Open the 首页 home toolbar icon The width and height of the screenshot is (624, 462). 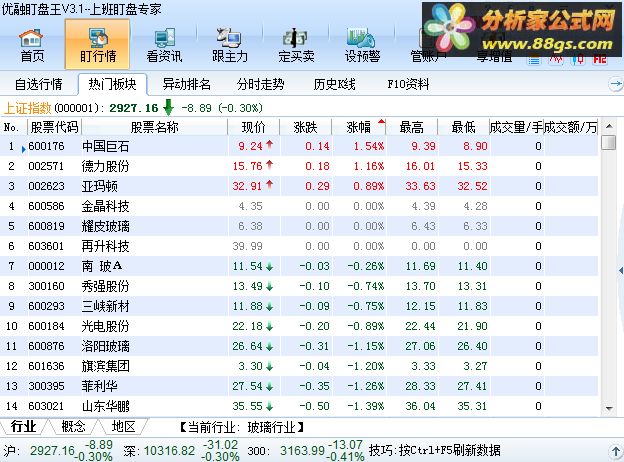[x=32, y=45]
